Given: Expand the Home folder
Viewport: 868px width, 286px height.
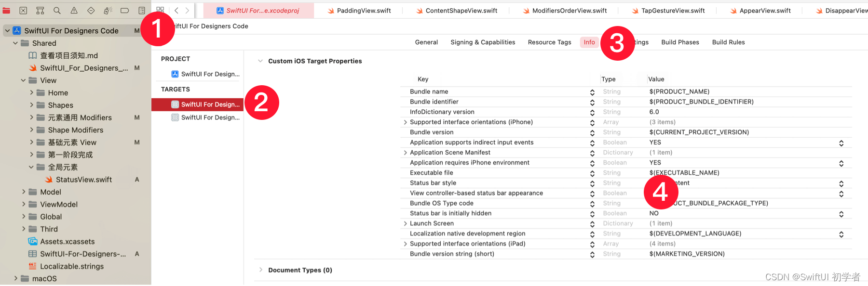Looking at the screenshot, I should pyautogui.click(x=31, y=92).
